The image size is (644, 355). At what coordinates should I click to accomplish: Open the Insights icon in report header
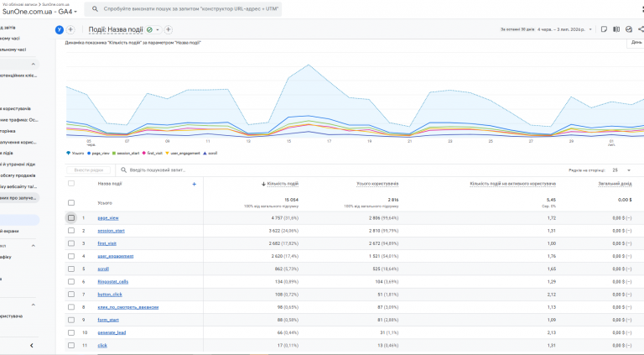coord(629,29)
